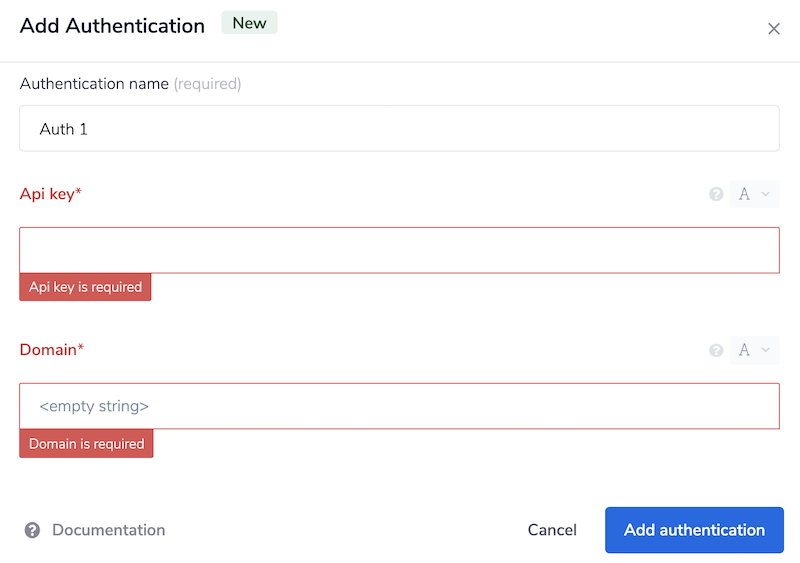Click the help icon beside Api key
Screen dimensions: 800x563
716,194
